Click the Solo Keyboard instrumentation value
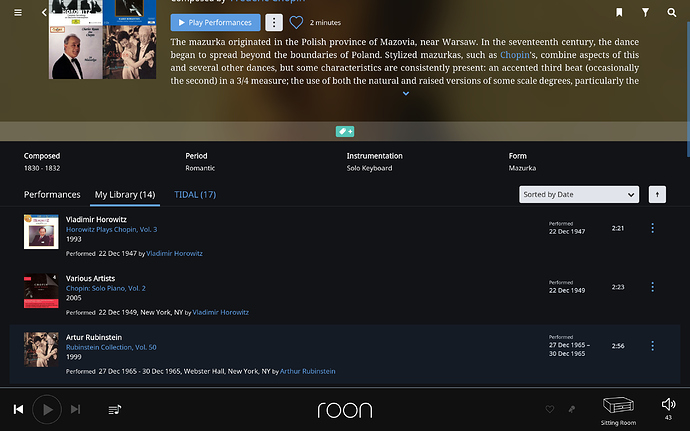Screen dimensions: 690x431 pos(369,168)
